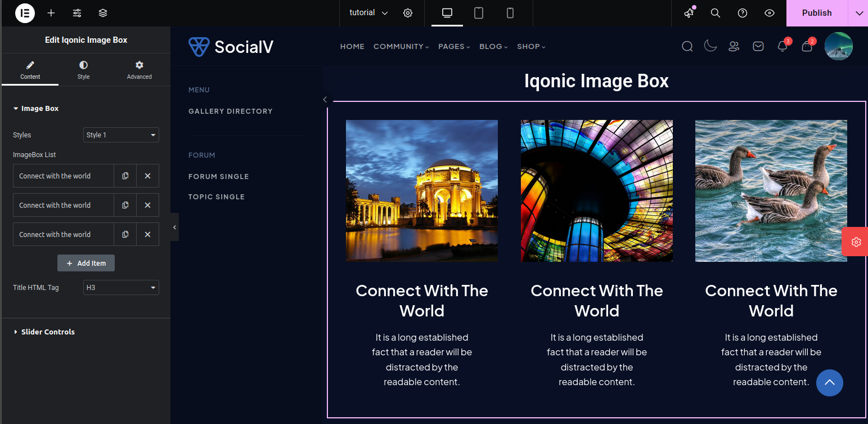This screenshot has height=424, width=868.
Task: Open the red settings gear side button
Action: tap(855, 242)
